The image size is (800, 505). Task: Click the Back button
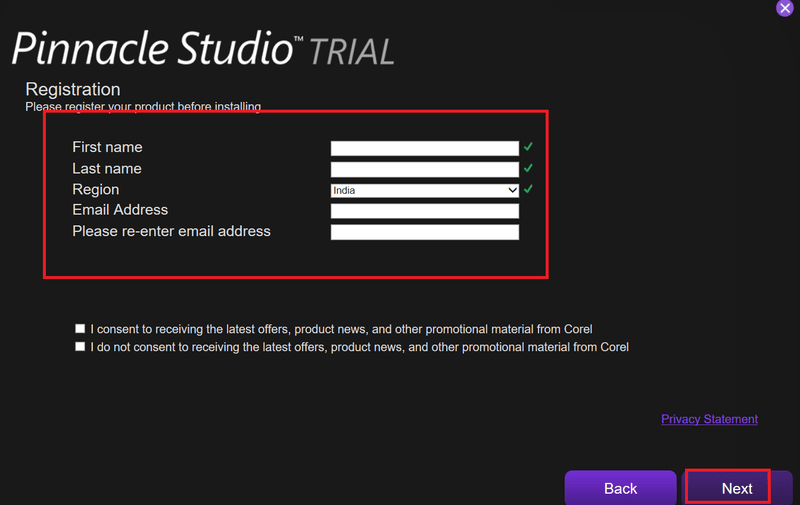point(620,488)
